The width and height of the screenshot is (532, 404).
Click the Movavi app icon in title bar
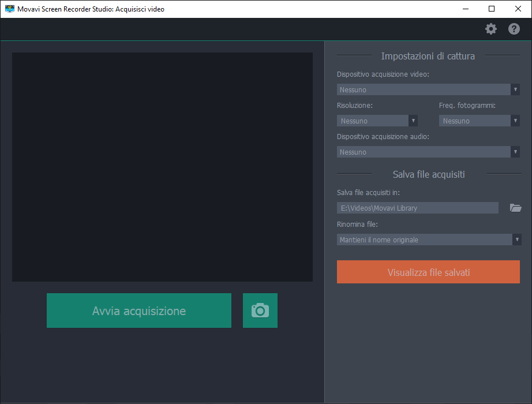[9, 9]
